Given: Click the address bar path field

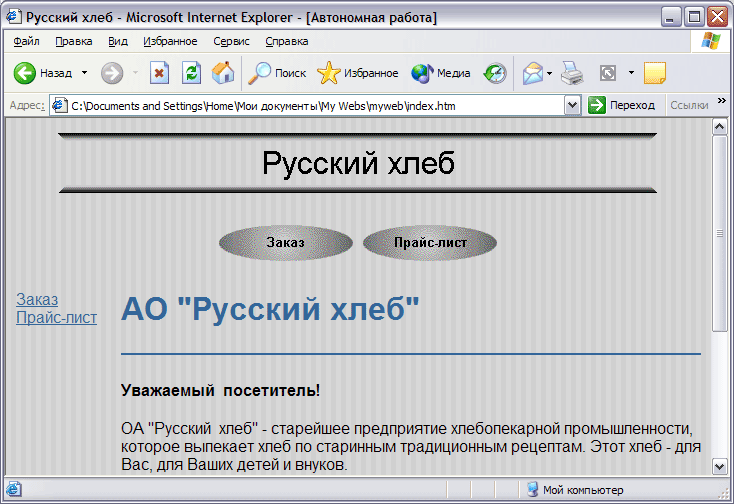Looking at the screenshot, I should coord(316,106).
